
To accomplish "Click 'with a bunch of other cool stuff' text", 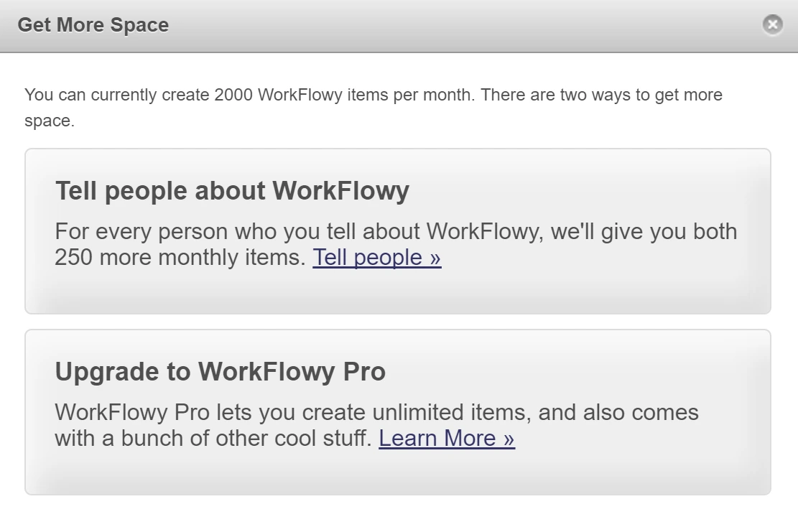I will pos(213,438).
